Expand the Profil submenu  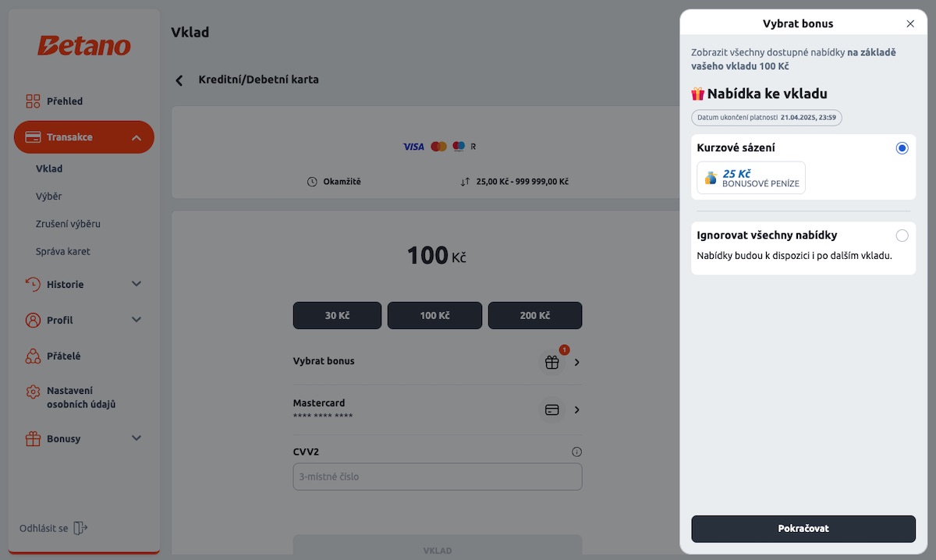(x=136, y=320)
